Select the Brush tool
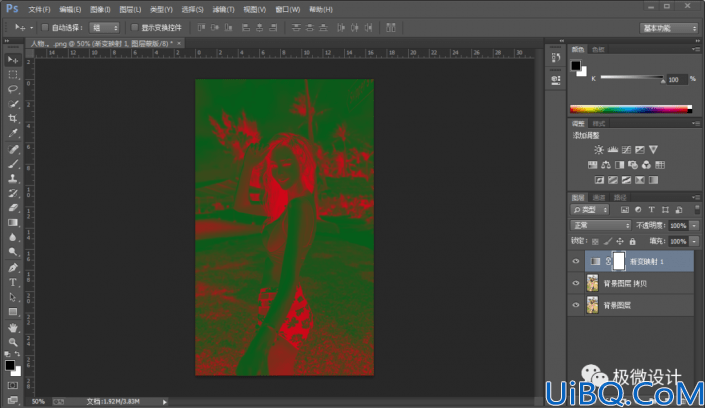The image size is (705, 408). 13,164
